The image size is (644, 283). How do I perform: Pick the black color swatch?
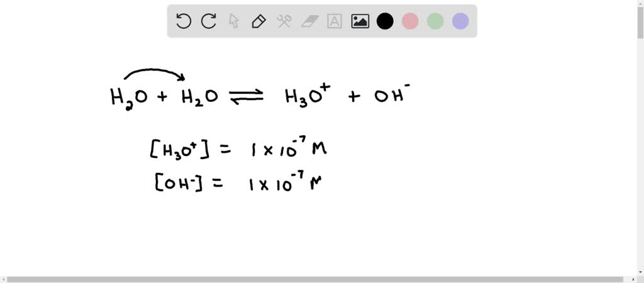385,21
